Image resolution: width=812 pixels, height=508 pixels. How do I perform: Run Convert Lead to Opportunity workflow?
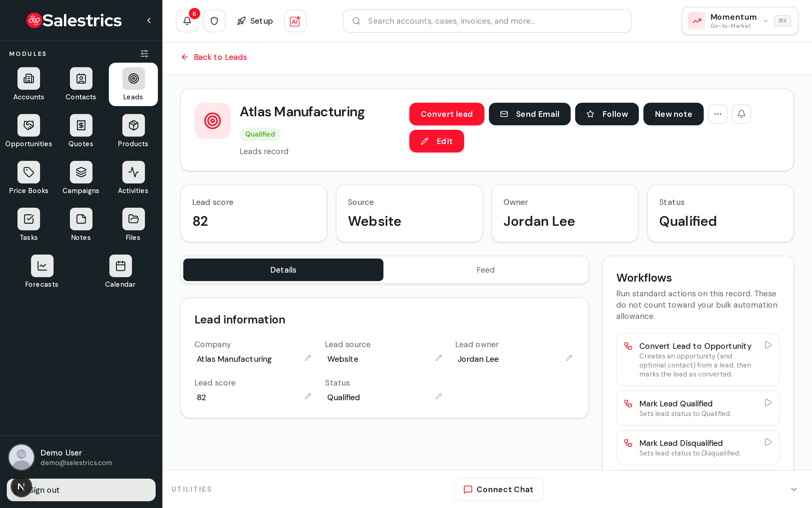point(768,345)
